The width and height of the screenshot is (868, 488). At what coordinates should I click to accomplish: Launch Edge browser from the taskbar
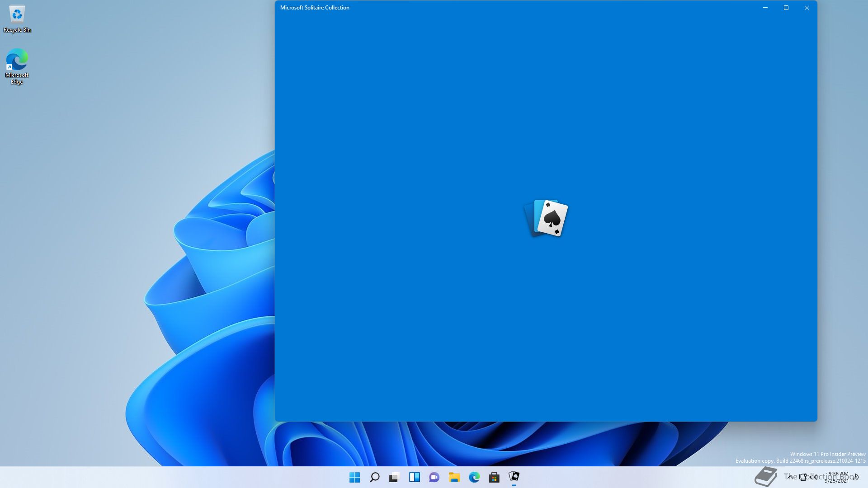474,477
